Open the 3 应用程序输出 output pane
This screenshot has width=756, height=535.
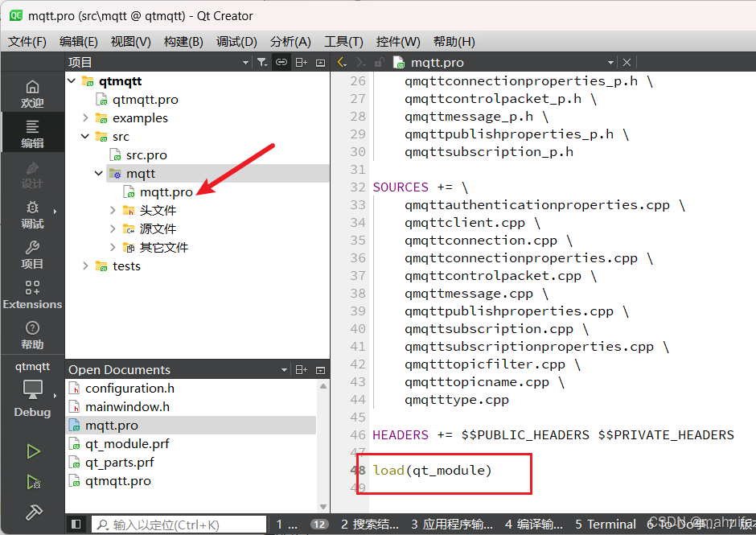coord(451,525)
